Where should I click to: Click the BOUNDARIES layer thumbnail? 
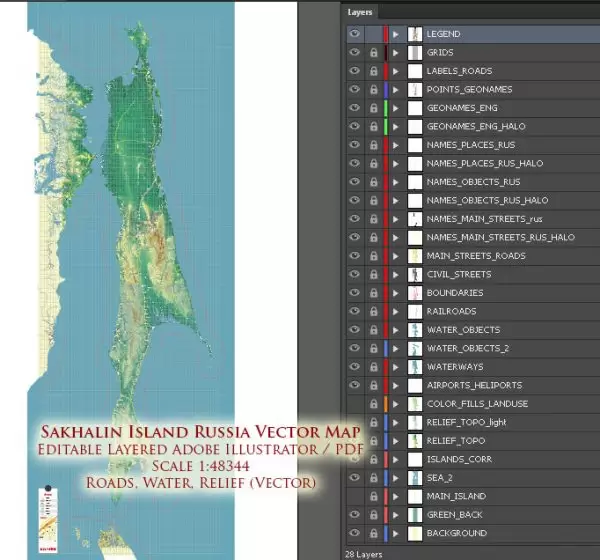pos(415,293)
